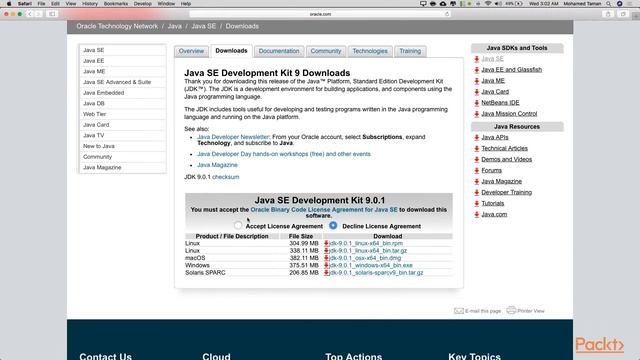Click Oracle Technology Network breadcrumb

(x=117, y=26)
